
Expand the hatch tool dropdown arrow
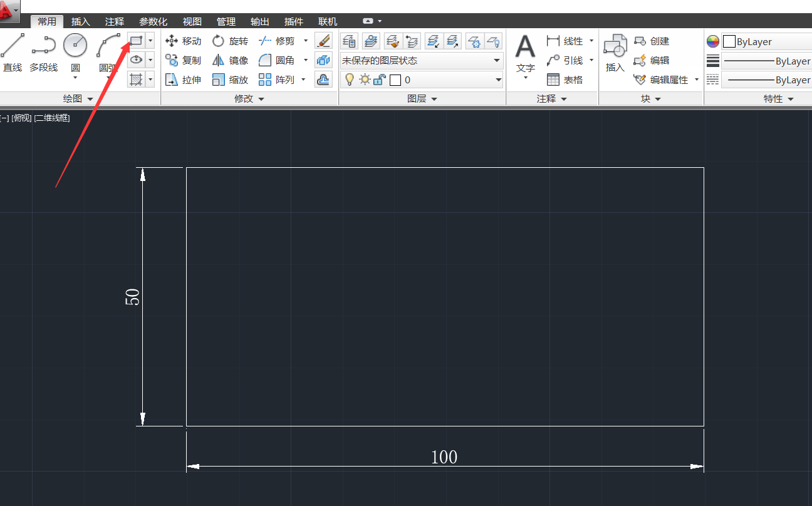(x=150, y=80)
